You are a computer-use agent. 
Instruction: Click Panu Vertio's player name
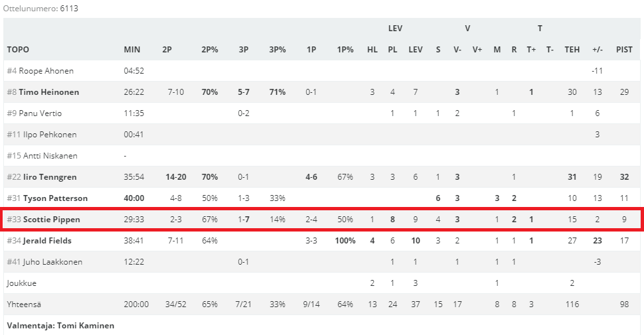(41, 113)
